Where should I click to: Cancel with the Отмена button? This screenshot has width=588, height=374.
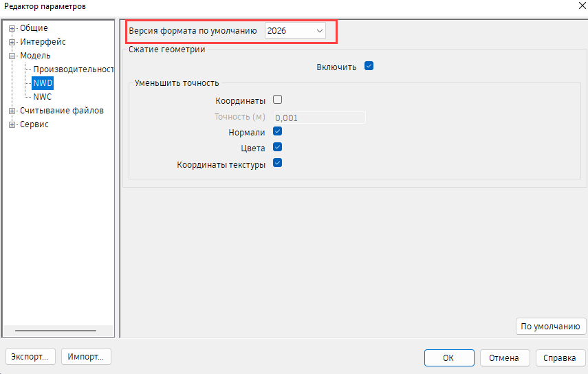504,358
